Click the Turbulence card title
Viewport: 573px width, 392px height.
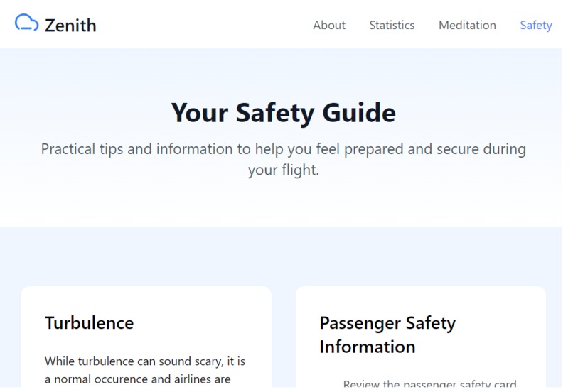tap(89, 323)
